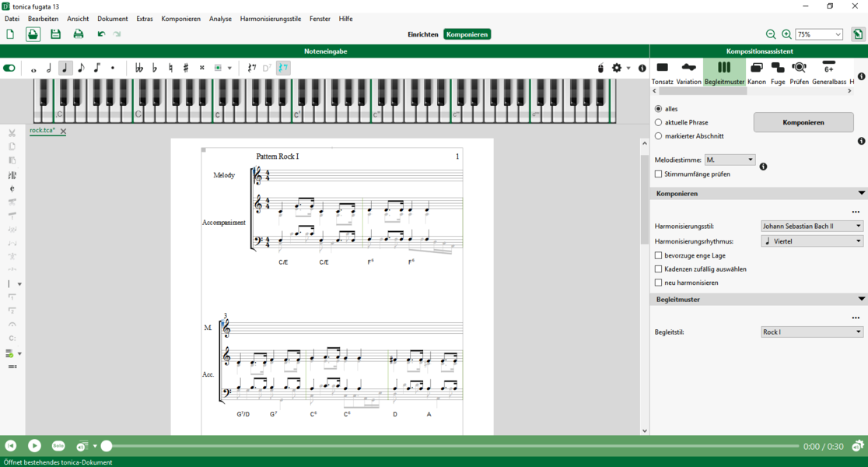
Task: Open note input settings gear
Action: [x=617, y=68]
